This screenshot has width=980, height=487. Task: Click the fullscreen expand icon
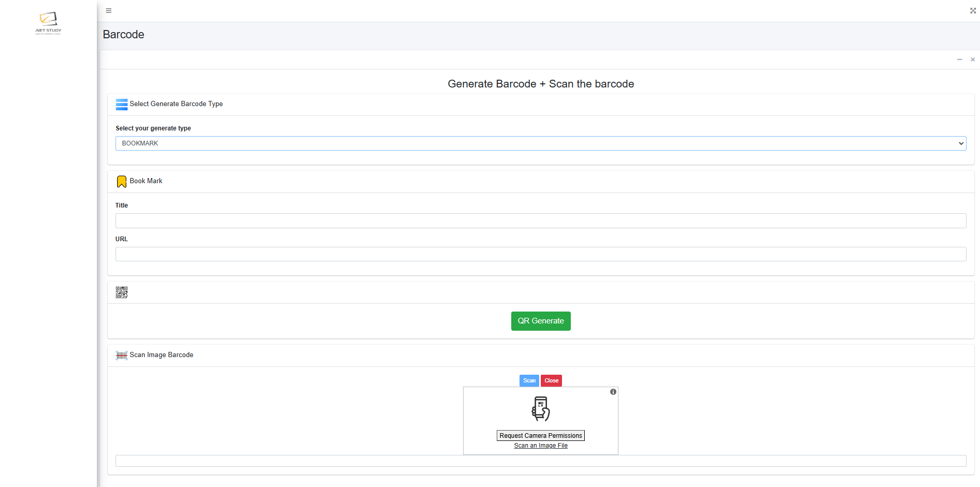(x=973, y=11)
